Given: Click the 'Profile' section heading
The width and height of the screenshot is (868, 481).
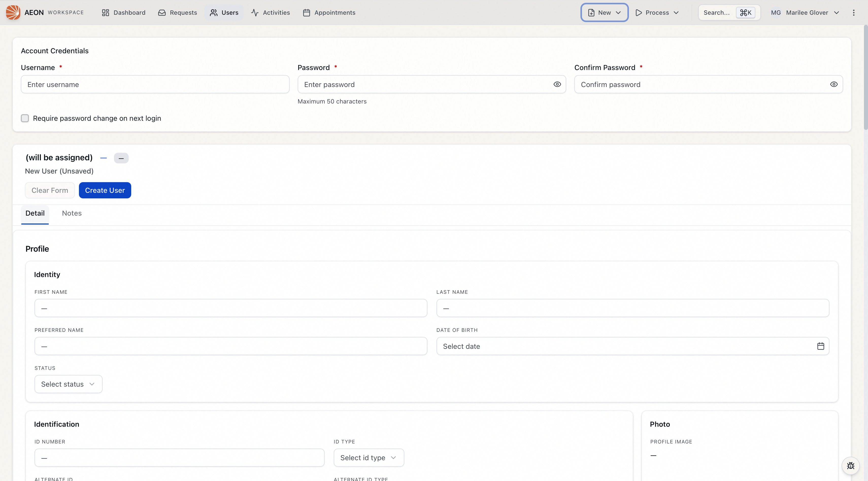Looking at the screenshot, I should [37, 249].
